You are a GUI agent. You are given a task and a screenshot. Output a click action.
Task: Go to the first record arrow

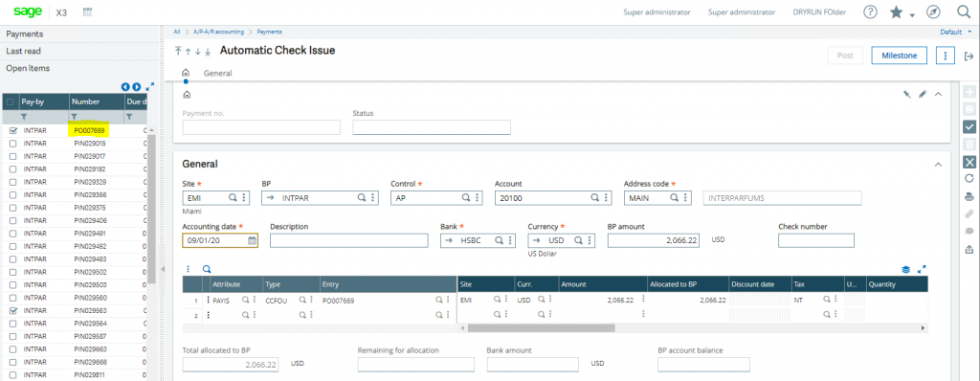click(x=178, y=52)
